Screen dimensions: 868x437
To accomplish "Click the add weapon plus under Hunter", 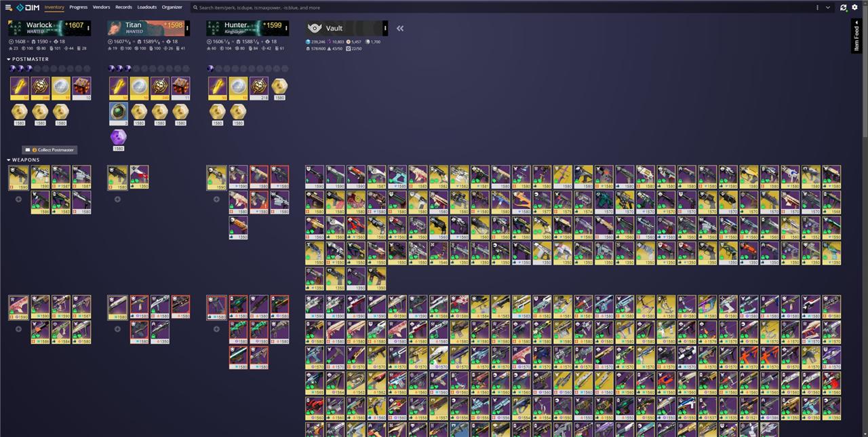I will click(216, 199).
